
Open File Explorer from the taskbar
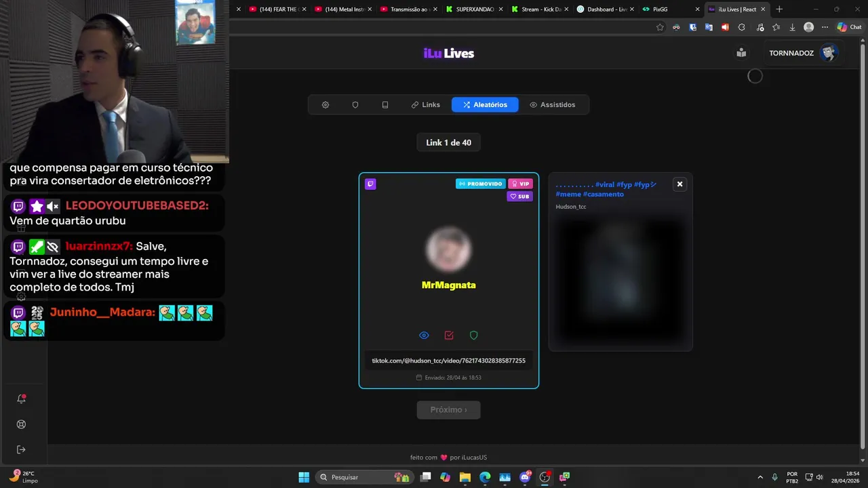point(465,477)
